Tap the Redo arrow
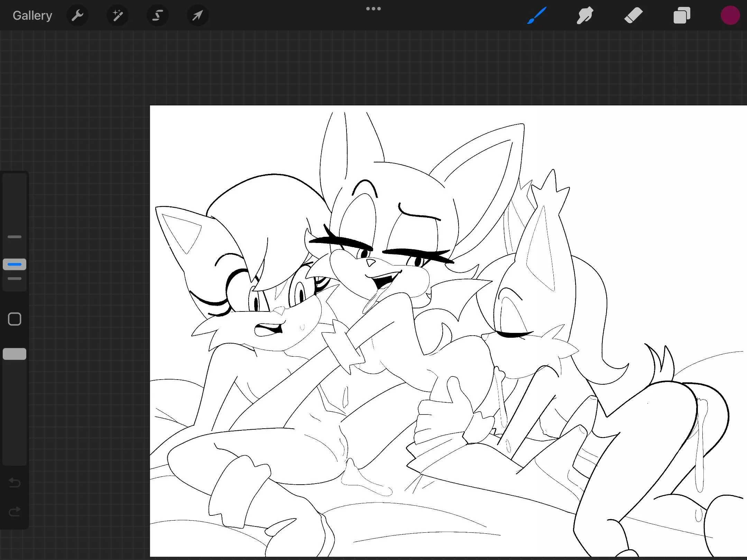This screenshot has height=560, width=747. point(15,512)
